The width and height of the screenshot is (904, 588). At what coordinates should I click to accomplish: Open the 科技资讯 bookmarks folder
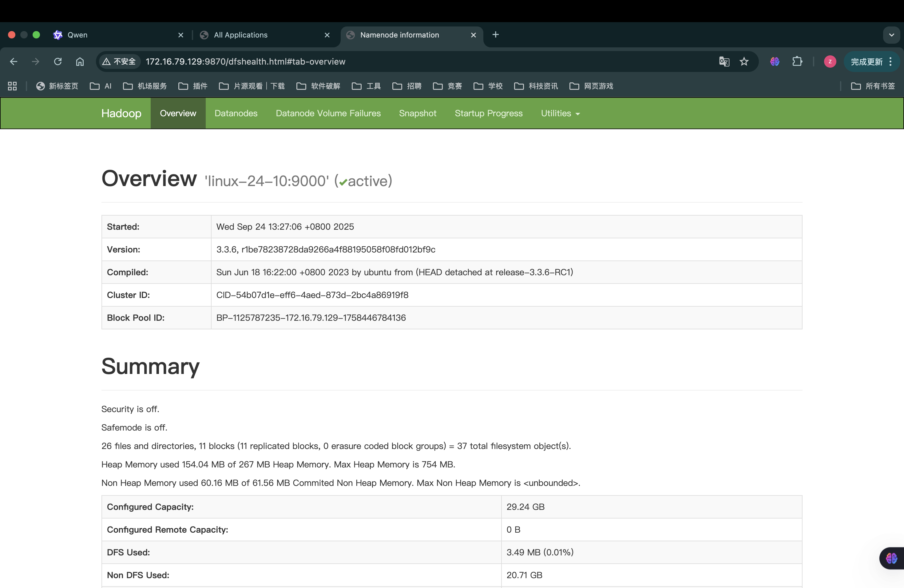tap(536, 86)
